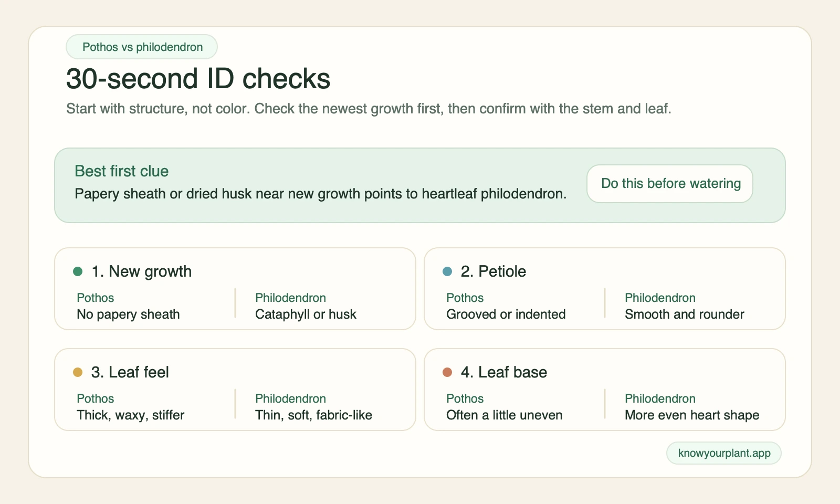Select the 3. Leaf feel card heading
Screen dimensions: 840x504
click(x=130, y=372)
